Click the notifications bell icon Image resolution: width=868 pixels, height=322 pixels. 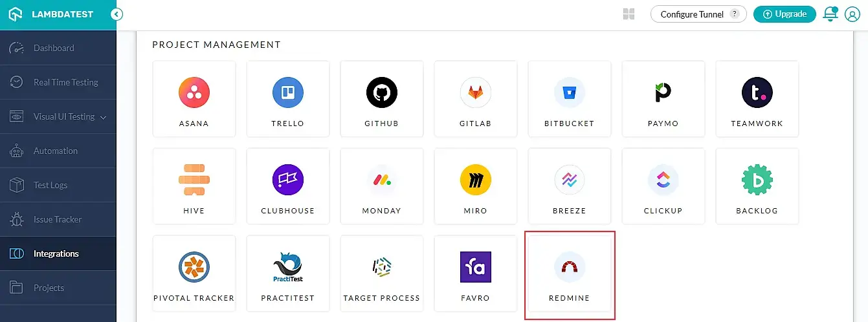[x=830, y=14]
